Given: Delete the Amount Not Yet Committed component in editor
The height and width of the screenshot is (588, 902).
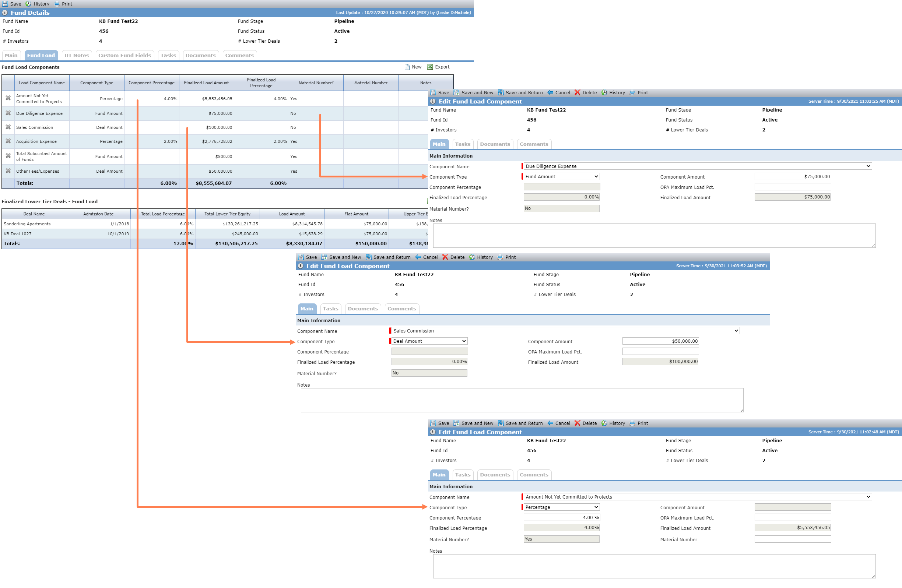Looking at the screenshot, I should 586,423.
